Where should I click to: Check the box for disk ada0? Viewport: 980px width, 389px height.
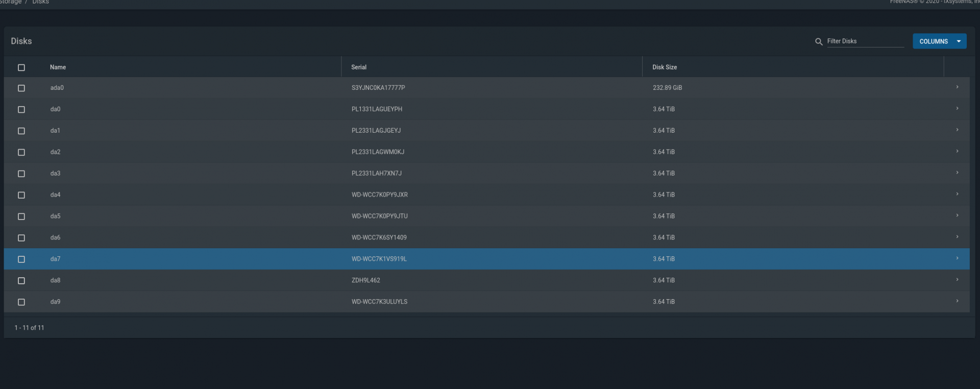[21, 88]
